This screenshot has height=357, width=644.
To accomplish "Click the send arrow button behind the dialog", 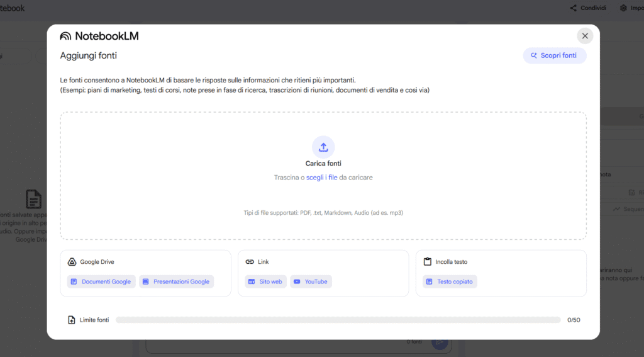I will click(x=440, y=342).
